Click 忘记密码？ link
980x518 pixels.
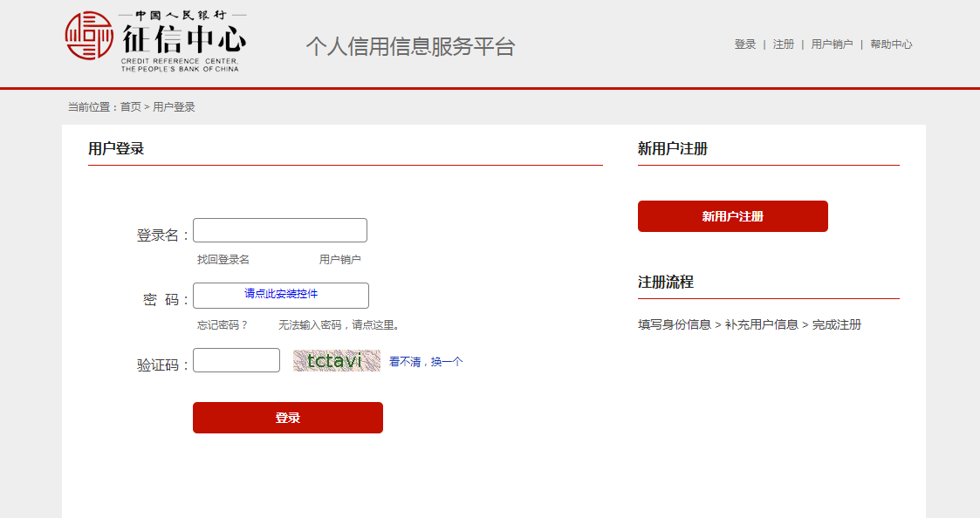pyautogui.click(x=223, y=325)
